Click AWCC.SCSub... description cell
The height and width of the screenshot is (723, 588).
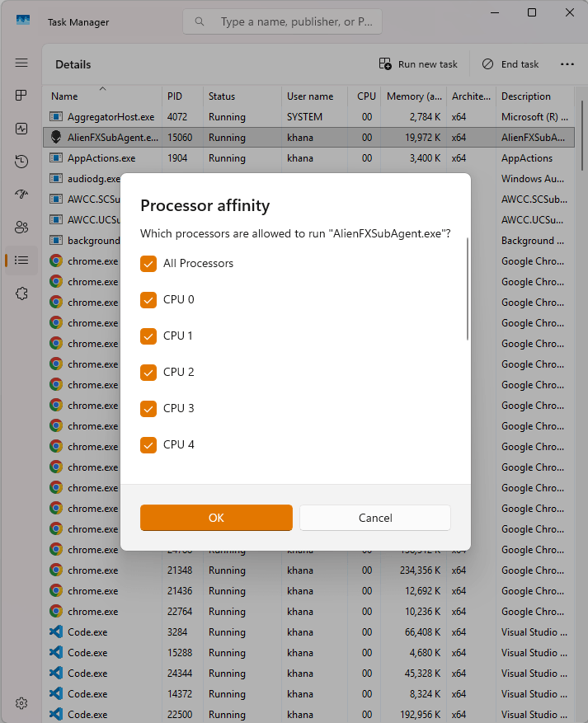[x=534, y=199]
